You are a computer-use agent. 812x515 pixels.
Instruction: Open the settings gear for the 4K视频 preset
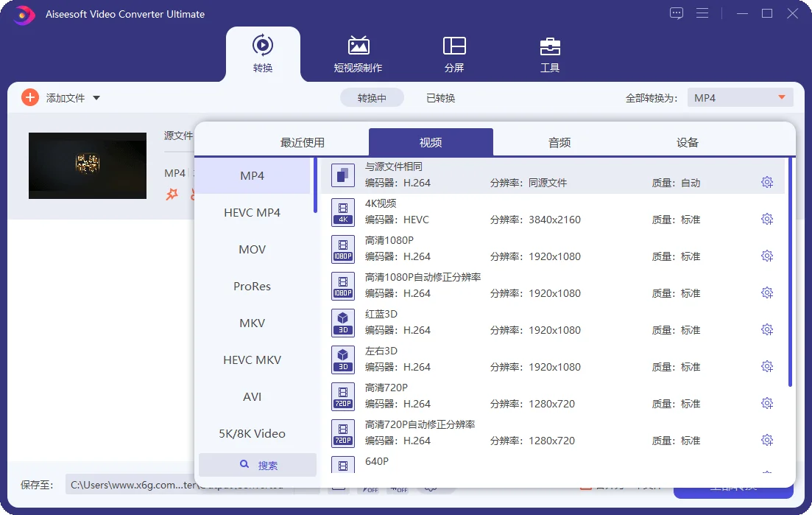(767, 219)
